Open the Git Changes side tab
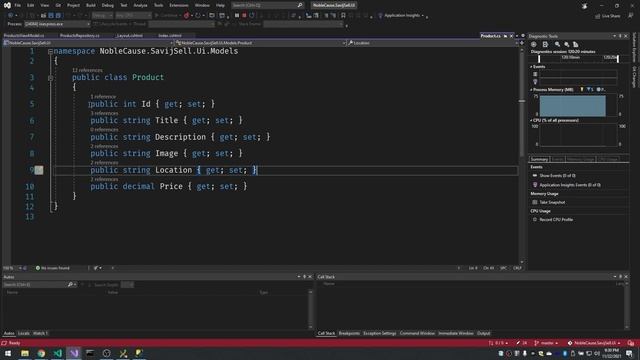Screen dimensions: 640x360 click(x=634, y=77)
